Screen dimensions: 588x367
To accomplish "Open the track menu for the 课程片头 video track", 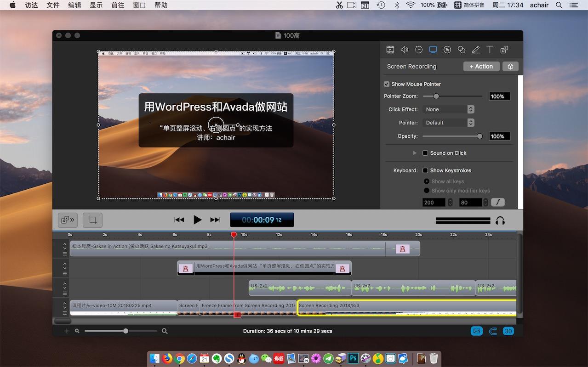I will click(x=65, y=313).
